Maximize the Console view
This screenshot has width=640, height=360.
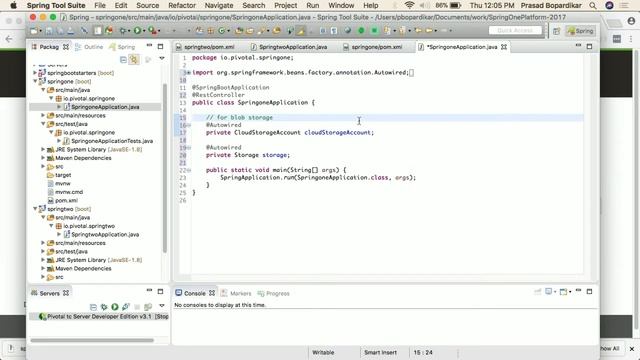click(x=589, y=291)
